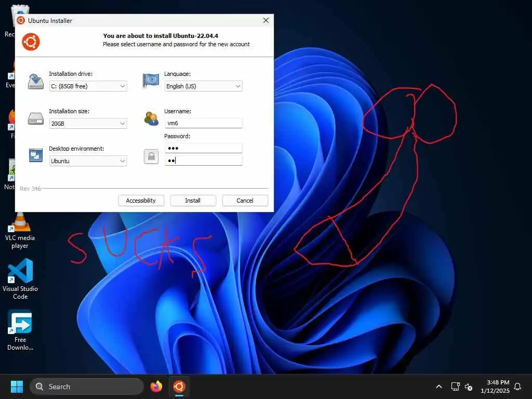
Task: Open the network status tray icon
Action: point(455,387)
